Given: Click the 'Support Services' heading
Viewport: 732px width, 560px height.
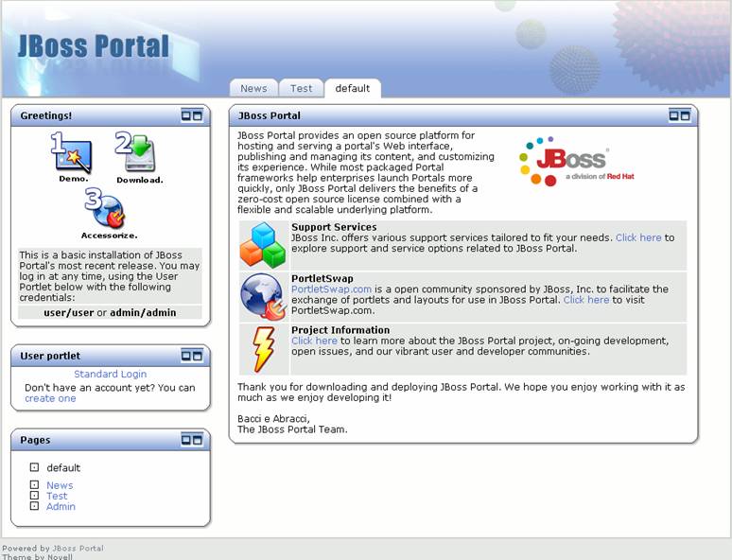Looking at the screenshot, I should 334,227.
